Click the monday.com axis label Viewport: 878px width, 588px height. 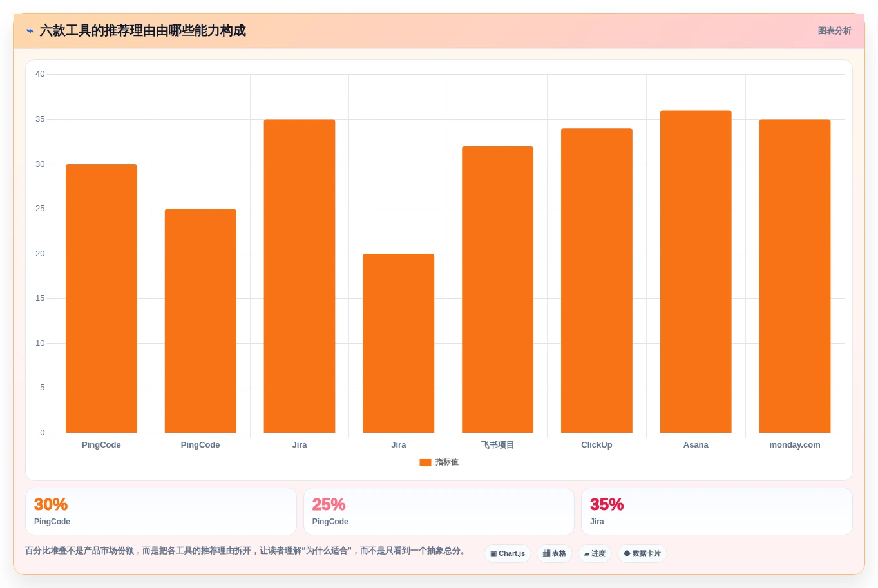(x=795, y=445)
